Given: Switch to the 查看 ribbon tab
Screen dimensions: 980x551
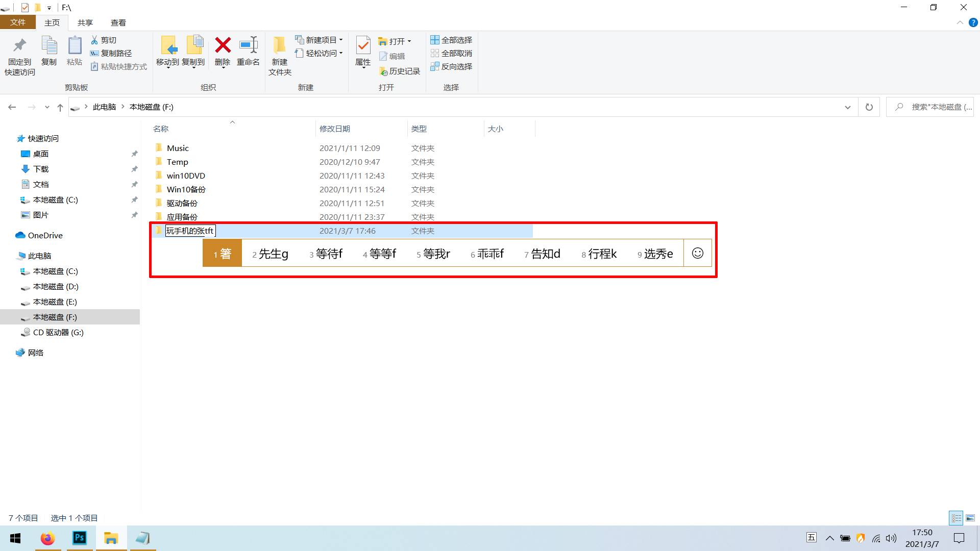Looking at the screenshot, I should click(x=118, y=22).
